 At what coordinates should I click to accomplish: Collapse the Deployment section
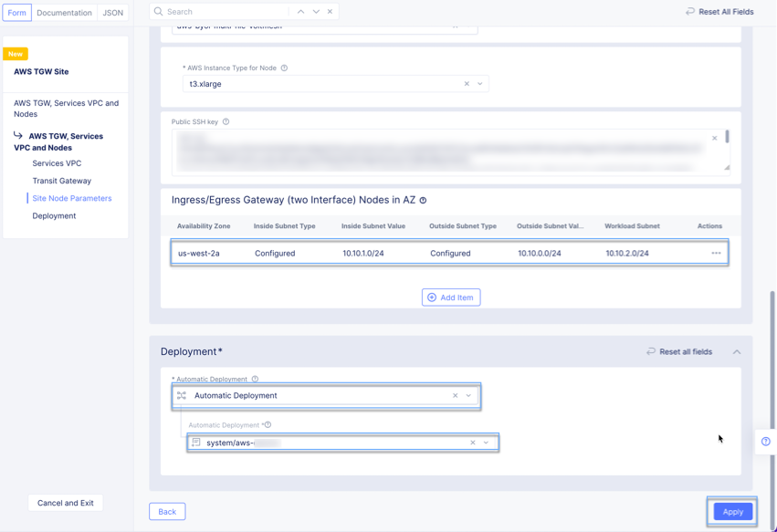click(x=736, y=351)
